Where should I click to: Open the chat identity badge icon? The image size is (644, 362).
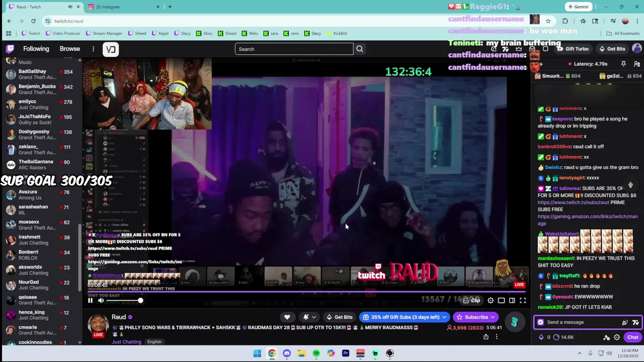[x=540, y=322]
